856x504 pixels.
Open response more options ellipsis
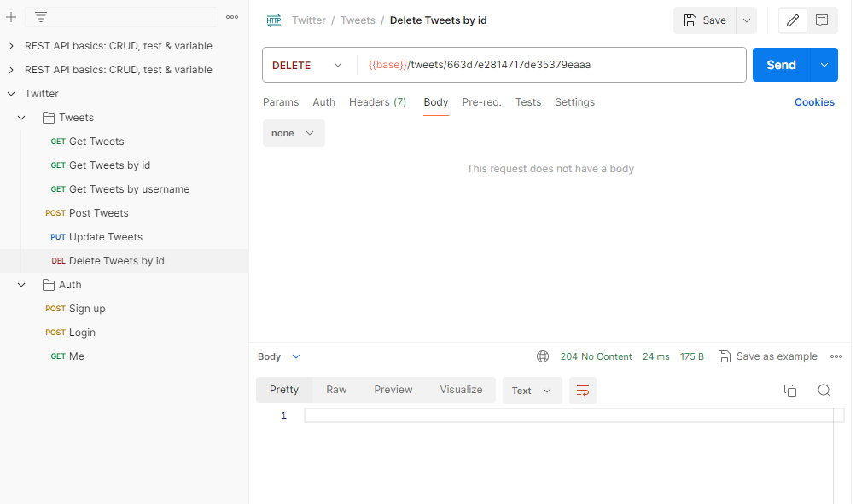pyautogui.click(x=836, y=356)
